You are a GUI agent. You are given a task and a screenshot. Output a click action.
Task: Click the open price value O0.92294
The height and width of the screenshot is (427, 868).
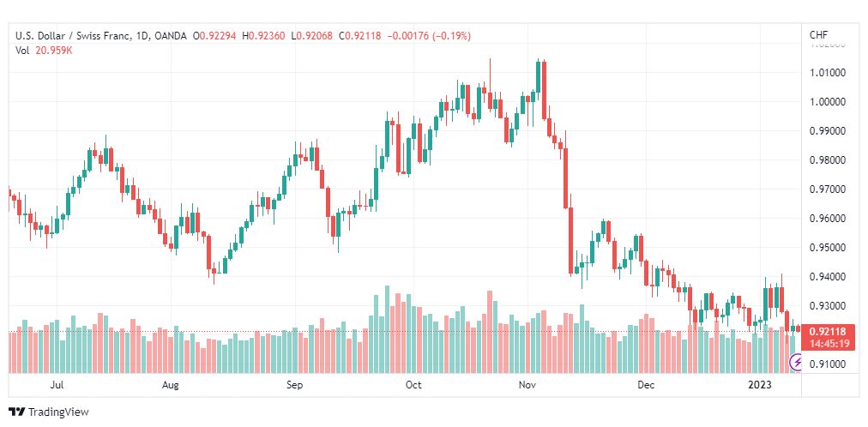coord(214,36)
